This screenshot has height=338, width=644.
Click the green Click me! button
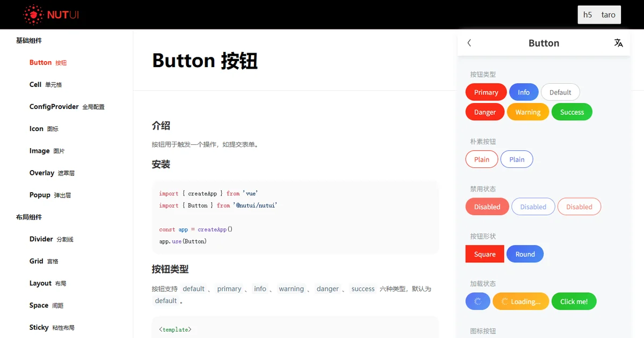tap(574, 302)
